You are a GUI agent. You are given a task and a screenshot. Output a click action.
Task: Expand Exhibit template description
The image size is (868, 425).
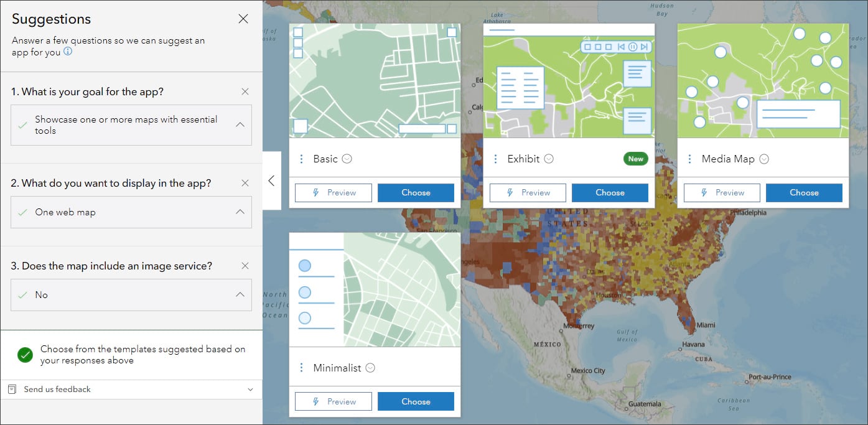click(549, 159)
